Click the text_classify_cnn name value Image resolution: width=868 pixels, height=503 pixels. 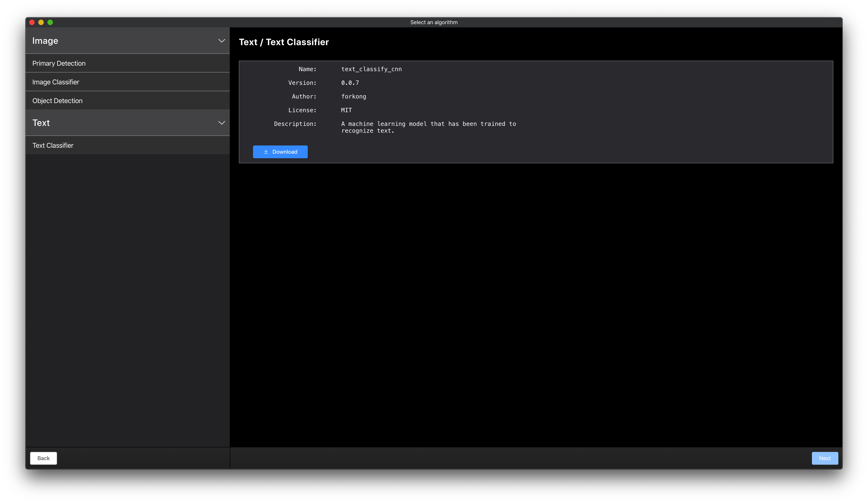point(371,69)
